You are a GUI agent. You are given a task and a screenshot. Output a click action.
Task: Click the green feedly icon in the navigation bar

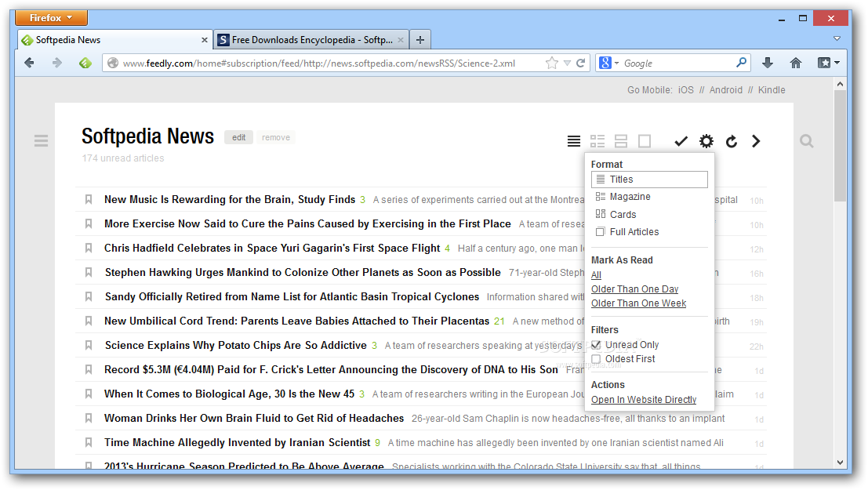pos(85,64)
